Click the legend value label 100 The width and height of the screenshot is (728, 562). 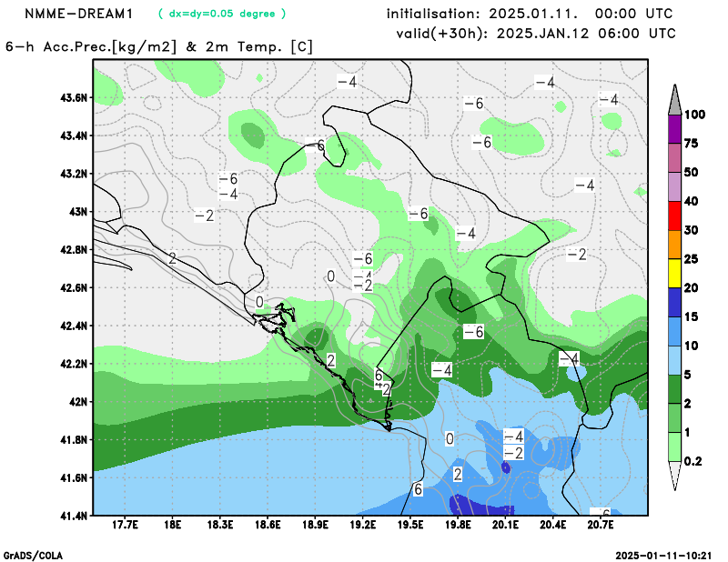pyautogui.click(x=694, y=115)
